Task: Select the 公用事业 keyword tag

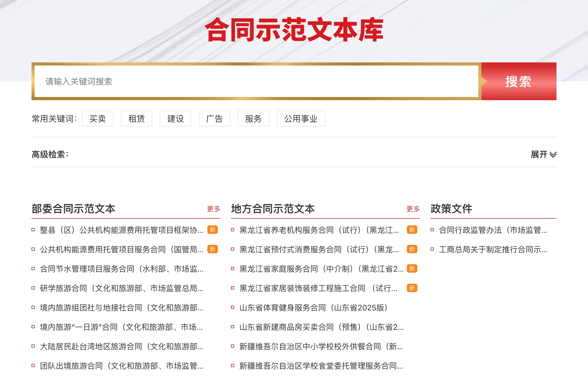Action: 301,118
